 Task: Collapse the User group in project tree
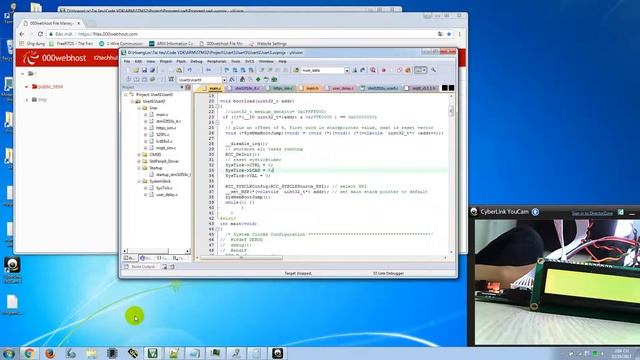(139, 108)
